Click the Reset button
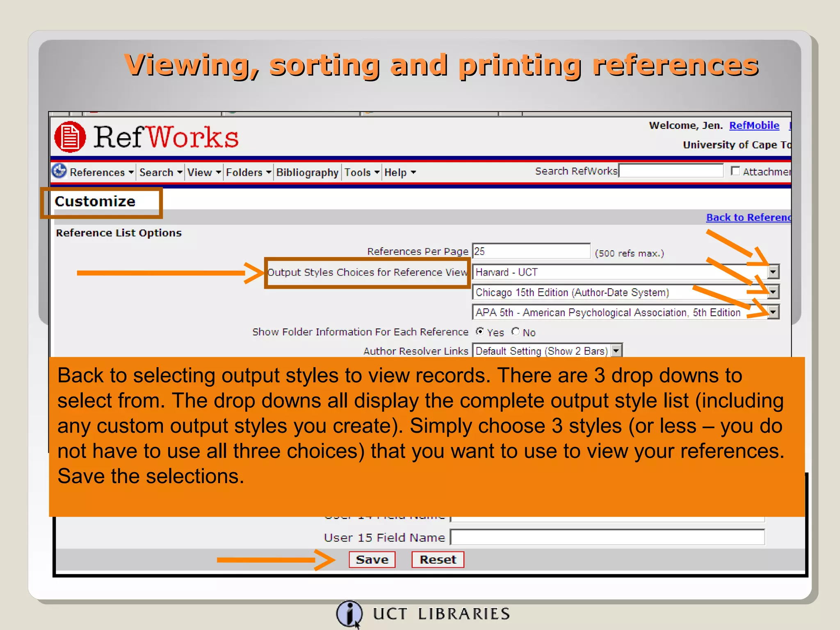Screen dimensions: 840x630 pyautogui.click(x=438, y=559)
